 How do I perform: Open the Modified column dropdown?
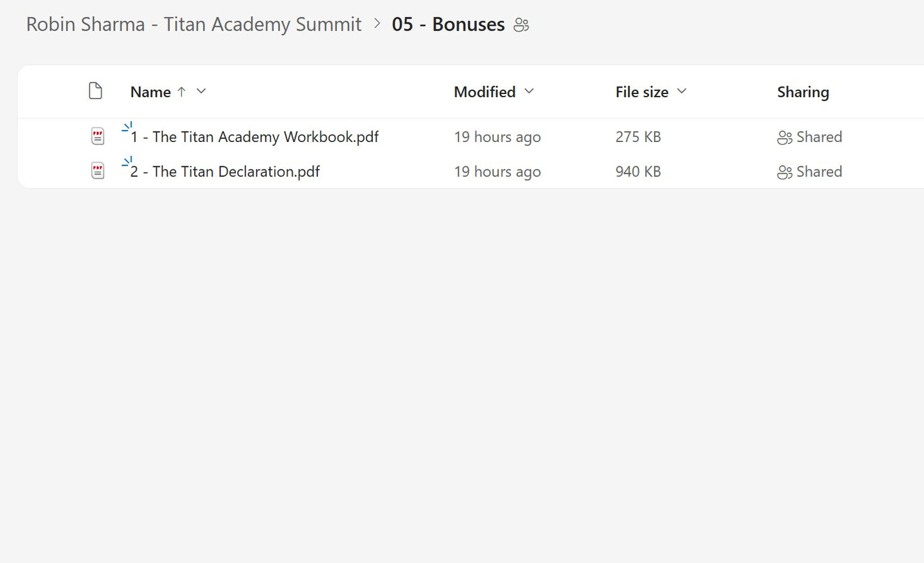[x=529, y=91]
